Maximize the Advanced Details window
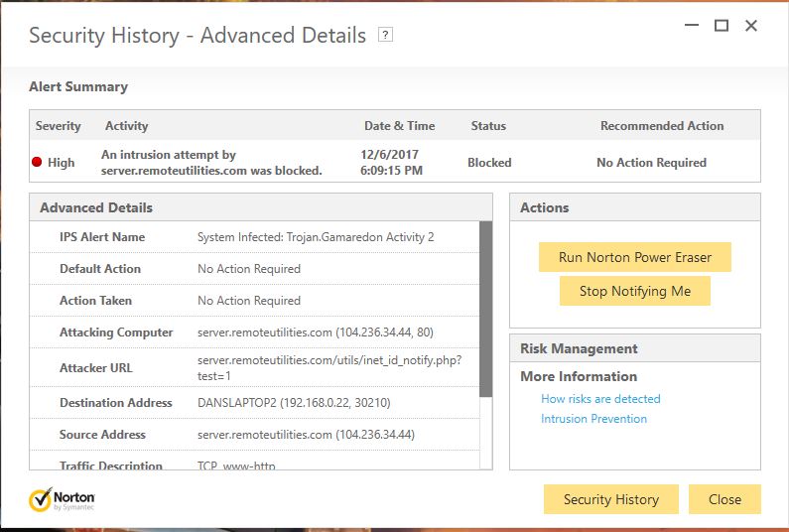Image resolution: width=789 pixels, height=532 pixels. click(x=722, y=26)
